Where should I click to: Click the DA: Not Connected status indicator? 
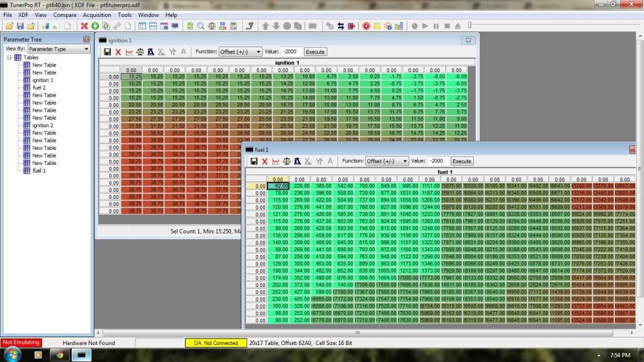pos(216,342)
